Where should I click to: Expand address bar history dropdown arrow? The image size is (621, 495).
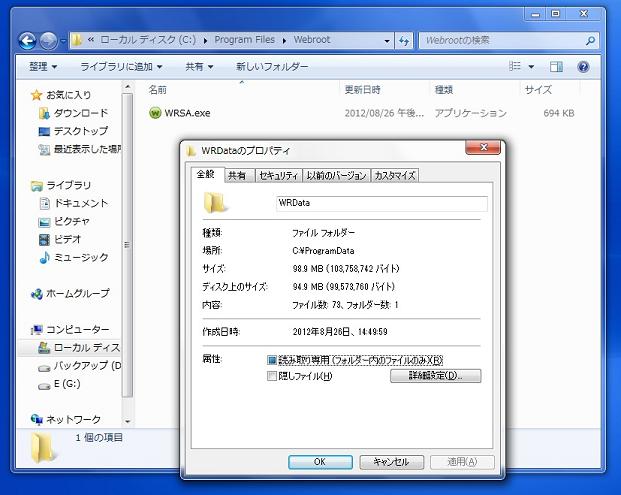[387, 41]
